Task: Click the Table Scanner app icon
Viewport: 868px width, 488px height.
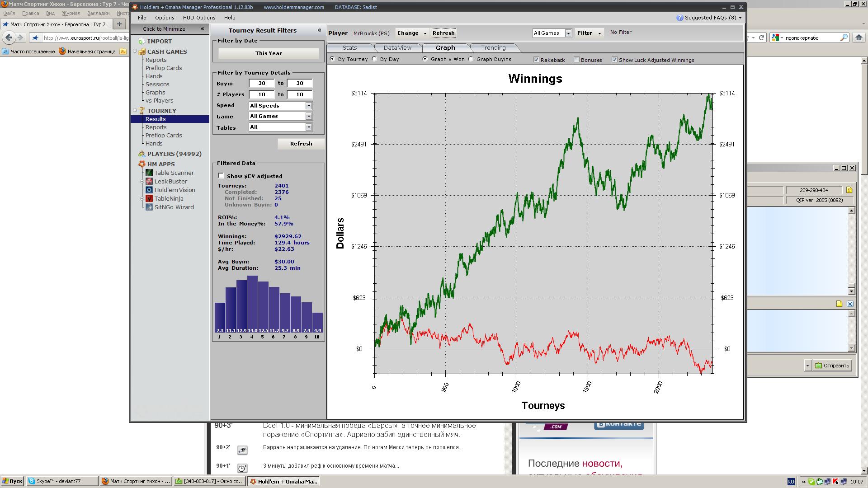Action: [149, 173]
